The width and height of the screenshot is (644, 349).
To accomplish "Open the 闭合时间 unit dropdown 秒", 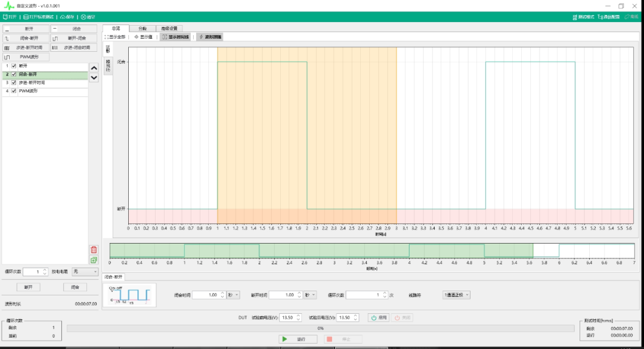I will [x=233, y=295].
